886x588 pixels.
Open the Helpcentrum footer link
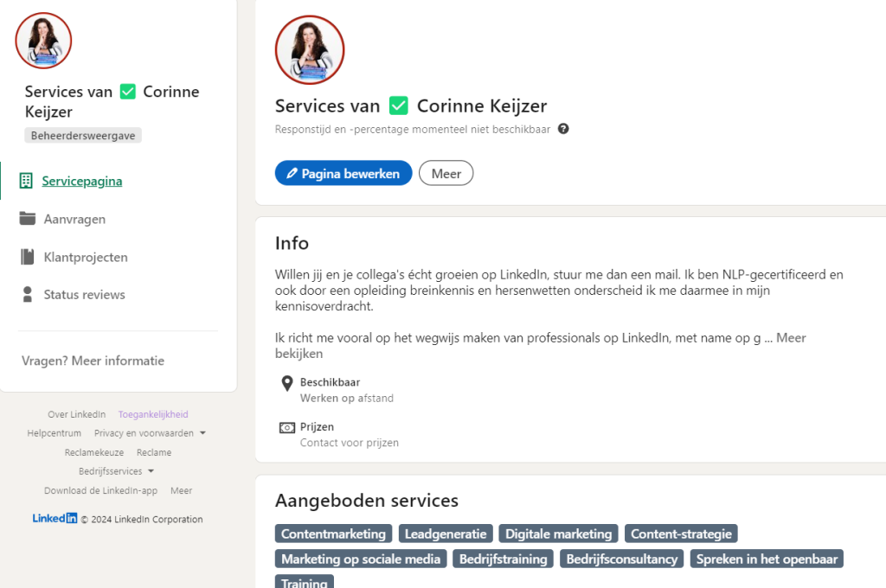[x=55, y=433]
